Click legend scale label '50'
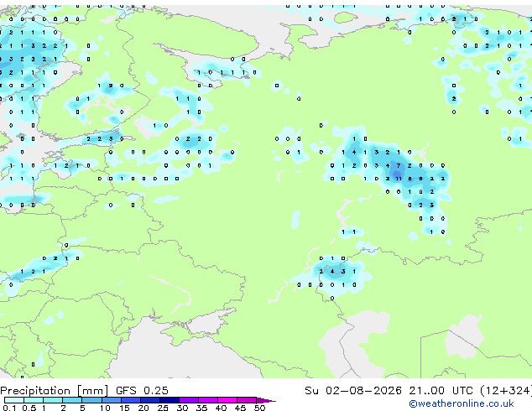The width and height of the screenshot is (532, 411). tap(259, 408)
